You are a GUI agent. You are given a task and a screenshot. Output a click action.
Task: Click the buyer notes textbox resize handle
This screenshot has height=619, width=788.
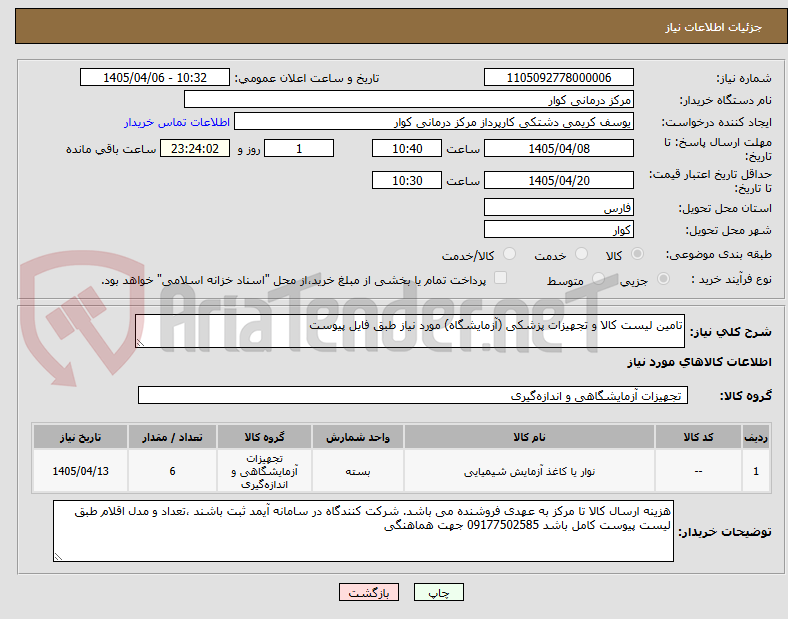58,557
